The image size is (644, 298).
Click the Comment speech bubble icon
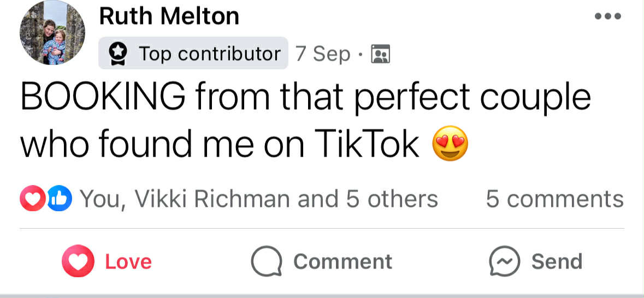(x=266, y=261)
